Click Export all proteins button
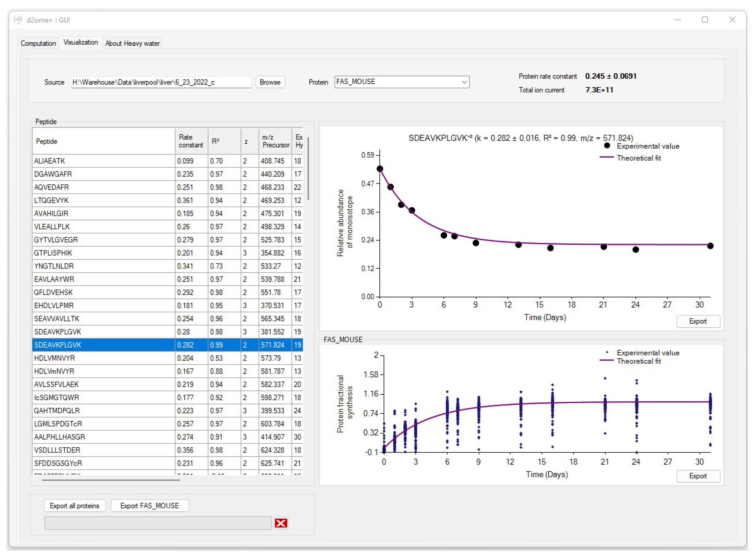Screen dimensions: 756x556 74,506
